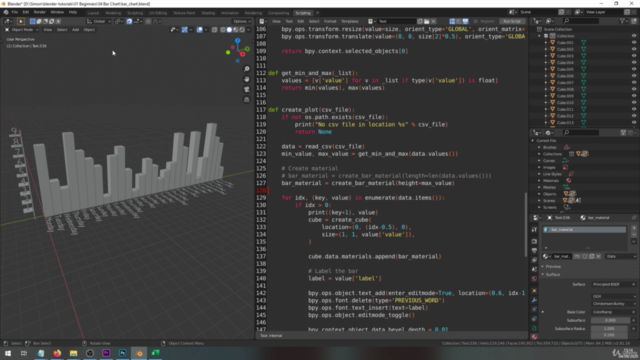Open the Render menu
The width and height of the screenshot is (640, 360).
coord(40,12)
